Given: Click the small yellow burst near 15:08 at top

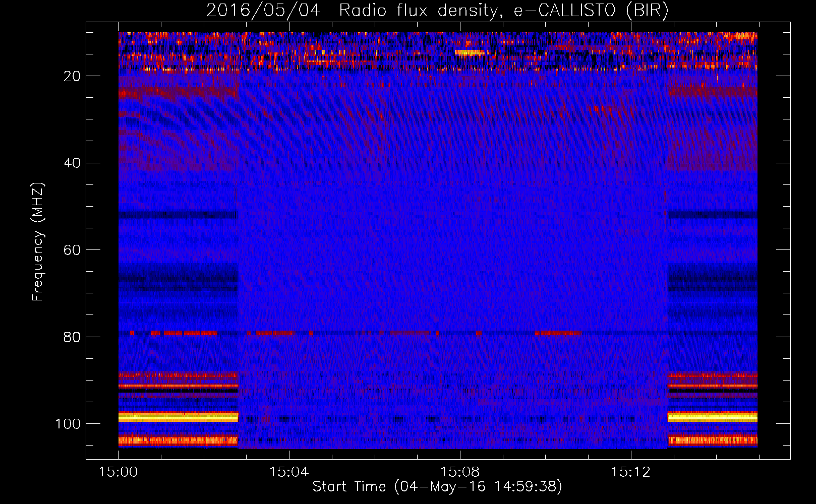Looking at the screenshot, I should coord(469,52).
